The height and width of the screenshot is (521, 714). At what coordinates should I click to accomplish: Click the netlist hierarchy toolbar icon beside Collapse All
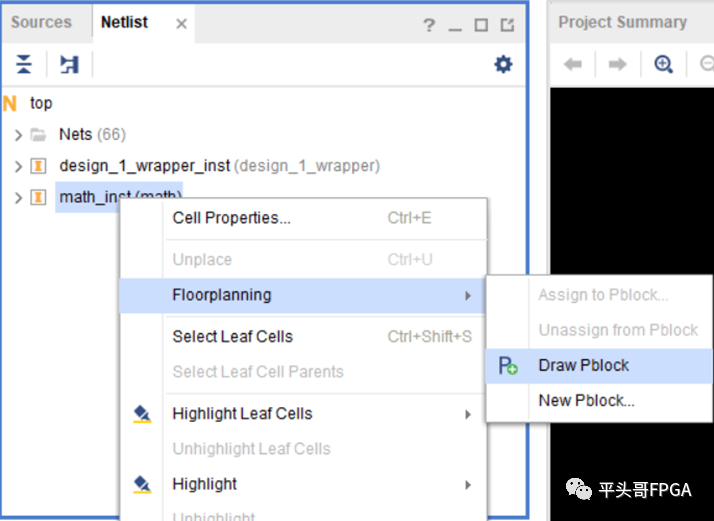(69, 65)
